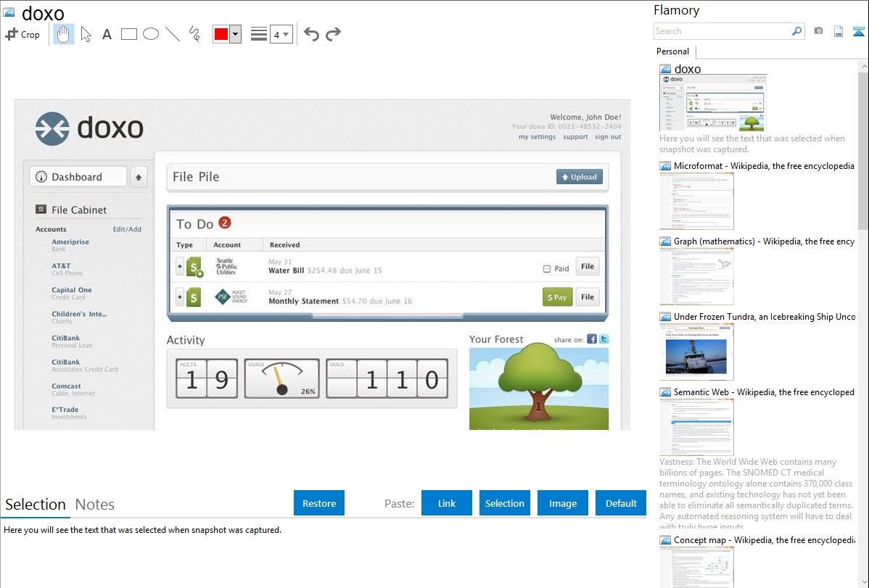Image resolution: width=869 pixels, height=588 pixels.
Task: Select the Personal tab
Action: [x=673, y=51]
